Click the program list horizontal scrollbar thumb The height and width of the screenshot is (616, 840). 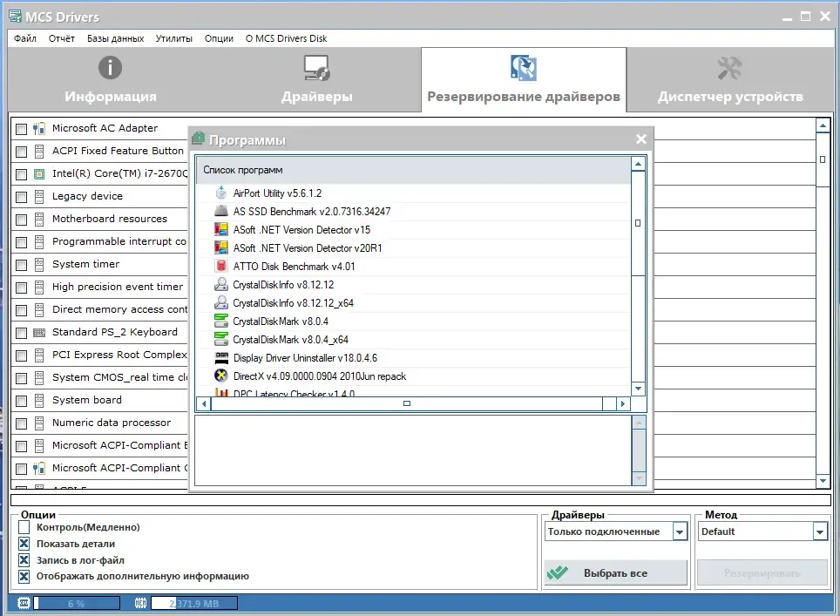[x=407, y=403]
